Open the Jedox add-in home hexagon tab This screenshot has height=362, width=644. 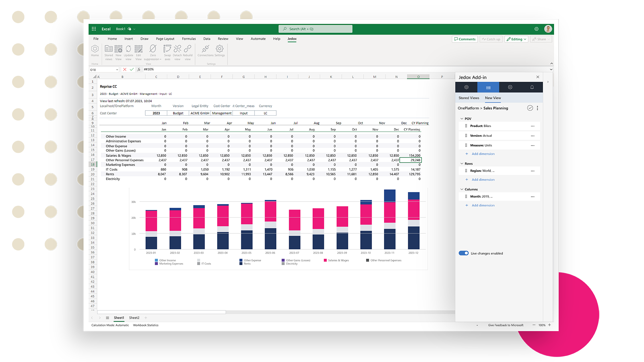point(466,87)
